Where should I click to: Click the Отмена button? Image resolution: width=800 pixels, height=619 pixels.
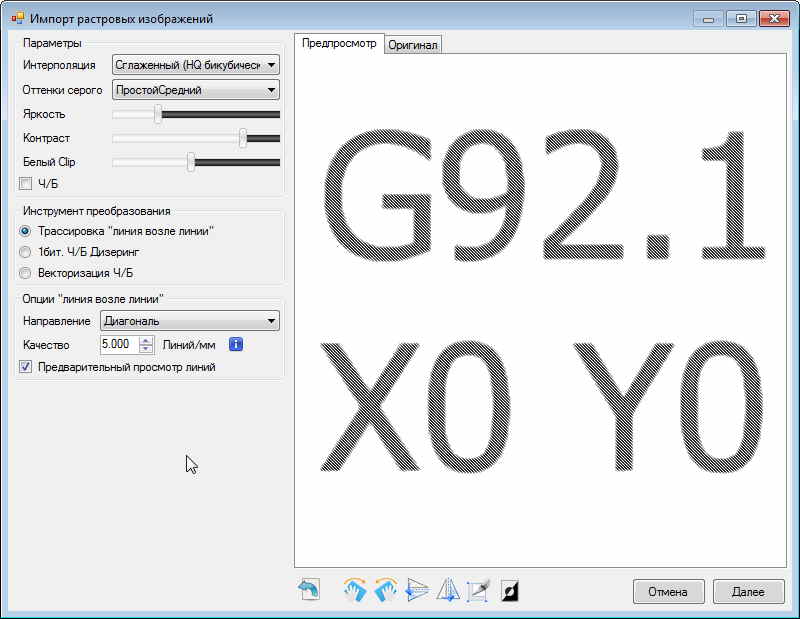pos(668,591)
